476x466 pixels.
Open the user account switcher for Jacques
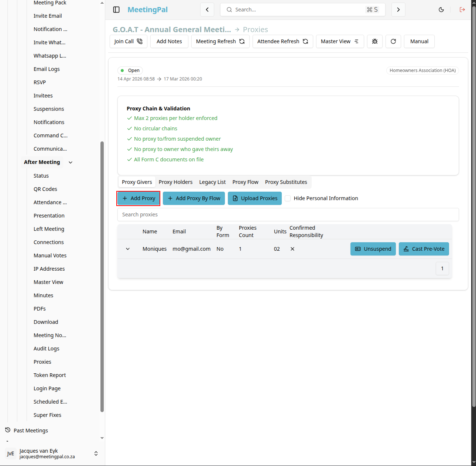(x=96, y=453)
